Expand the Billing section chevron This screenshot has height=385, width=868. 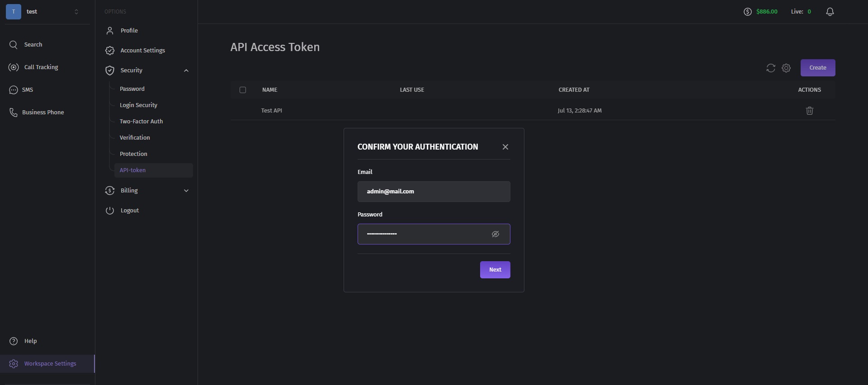[186, 191]
